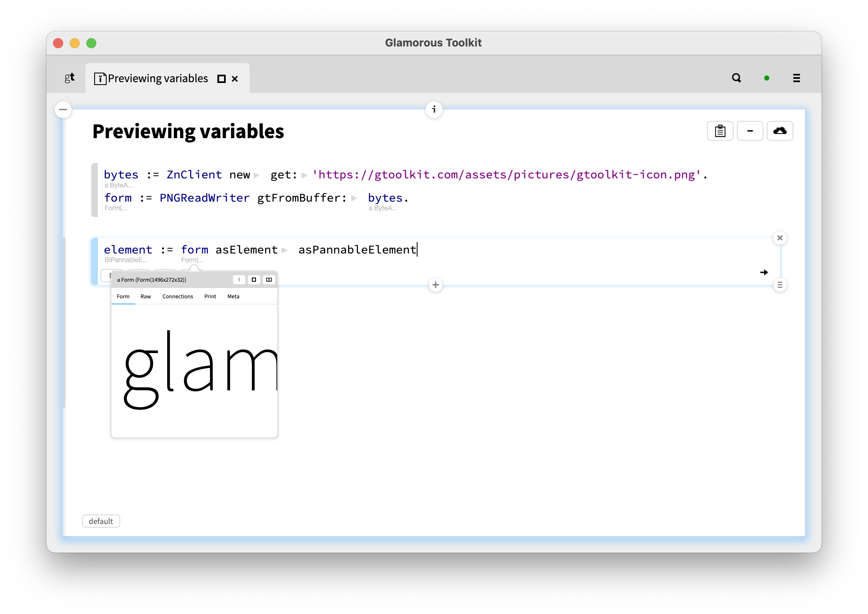Click the play triangle after gtFromBuffer:
Screen dimensions: 868x614
(354, 198)
